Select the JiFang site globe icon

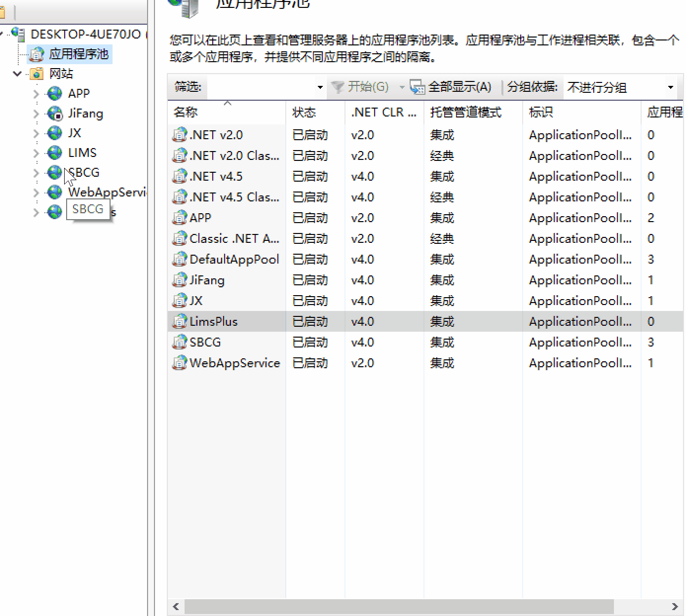click(x=54, y=114)
